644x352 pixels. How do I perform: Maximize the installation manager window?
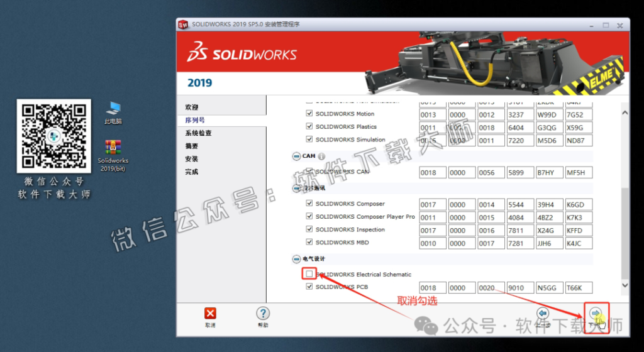pyautogui.click(x=606, y=25)
